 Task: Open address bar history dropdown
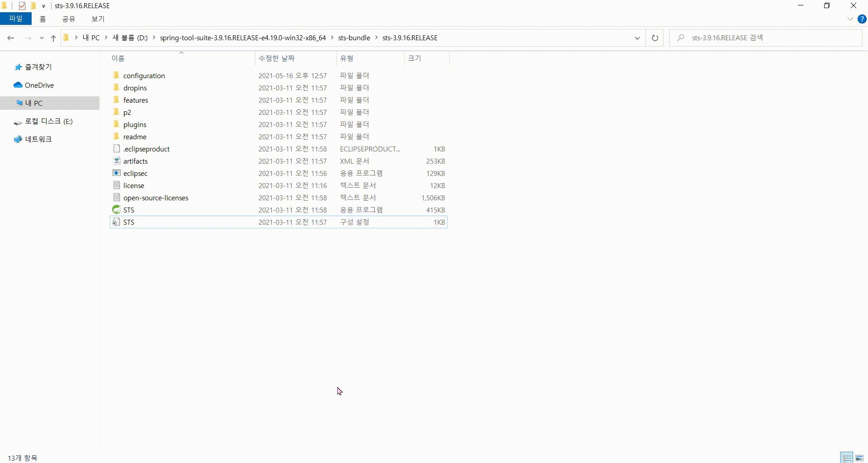(637, 38)
